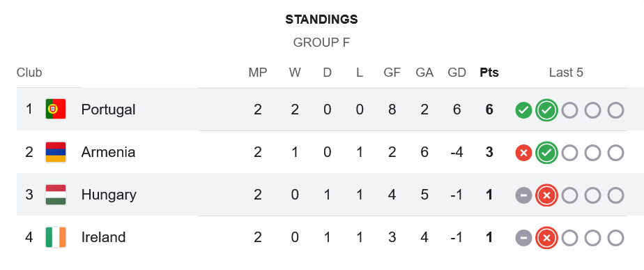The image size is (644, 270).
Task: Click the GROUP F heading
Action: (x=321, y=43)
